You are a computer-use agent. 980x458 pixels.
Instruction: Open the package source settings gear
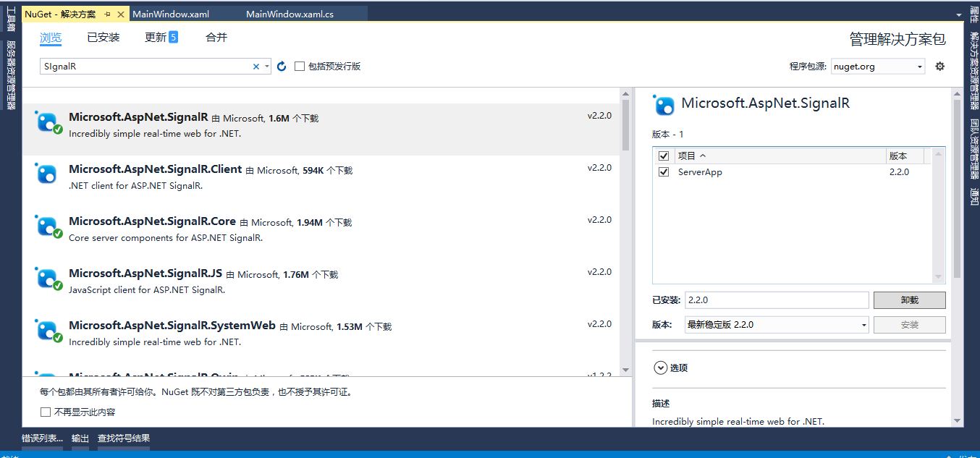[x=940, y=66]
